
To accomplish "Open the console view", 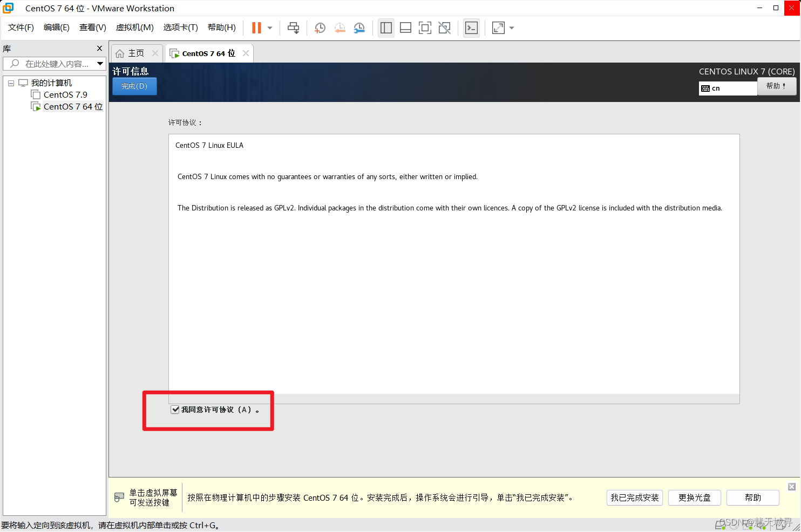I will (471, 28).
